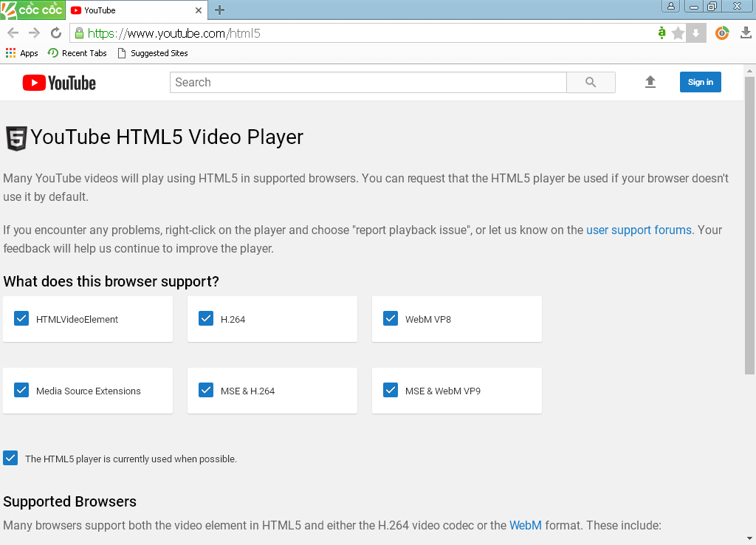This screenshot has height=545, width=756.
Task: Click the H.264 support checkbox
Action: coord(206,319)
